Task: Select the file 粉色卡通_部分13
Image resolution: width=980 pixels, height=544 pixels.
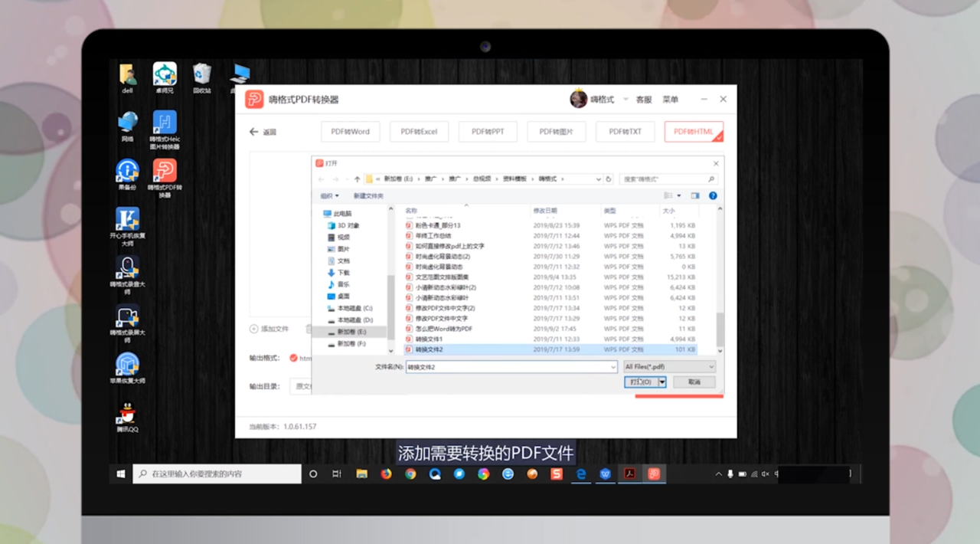Action: pyautogui.click(x=433, y=225)
